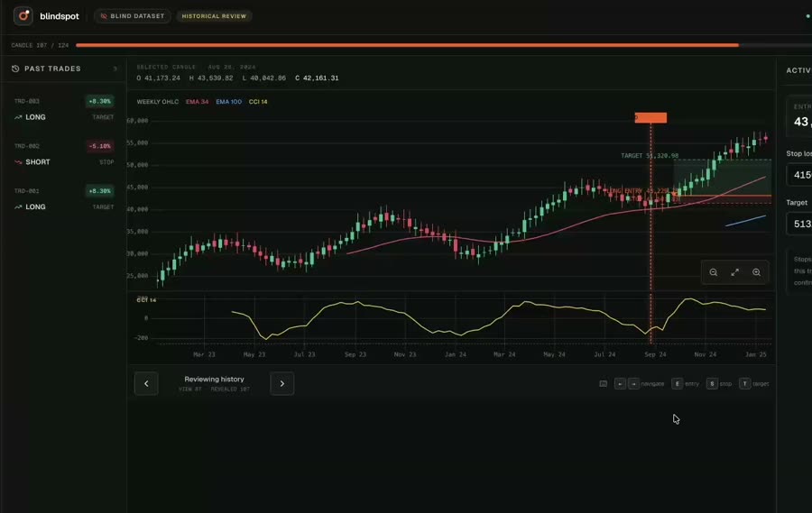Click the uptrend icon in the TRD-003 row

(18, 117)
